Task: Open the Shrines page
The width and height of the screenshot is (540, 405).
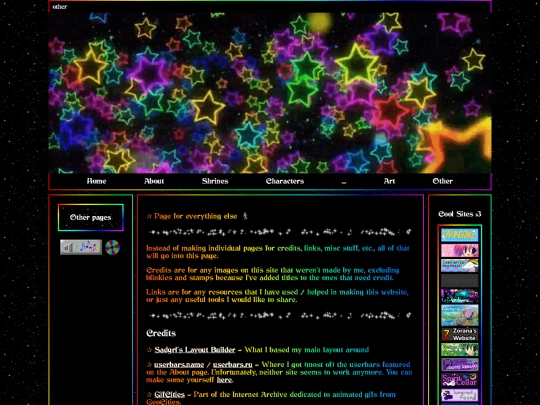Action: pos(215,181)
